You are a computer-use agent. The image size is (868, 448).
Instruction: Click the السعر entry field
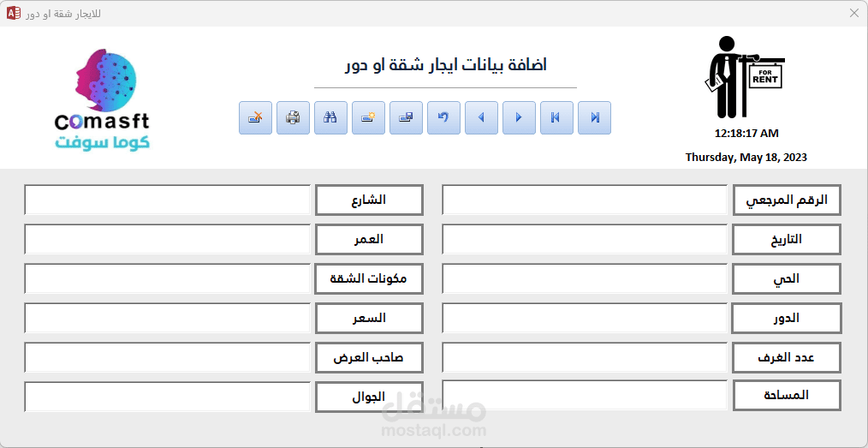point(167,318)
